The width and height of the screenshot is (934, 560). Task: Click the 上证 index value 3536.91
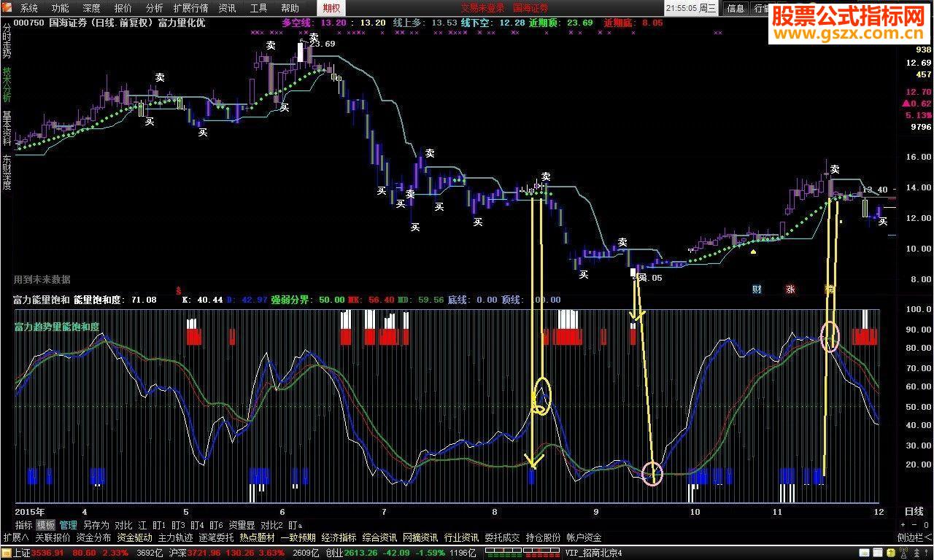point(48,553)
